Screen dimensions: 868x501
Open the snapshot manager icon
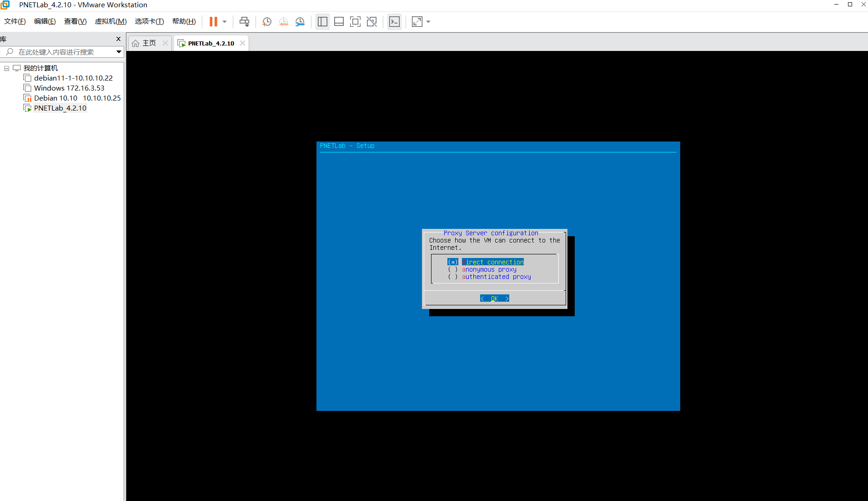click(300, 21)
